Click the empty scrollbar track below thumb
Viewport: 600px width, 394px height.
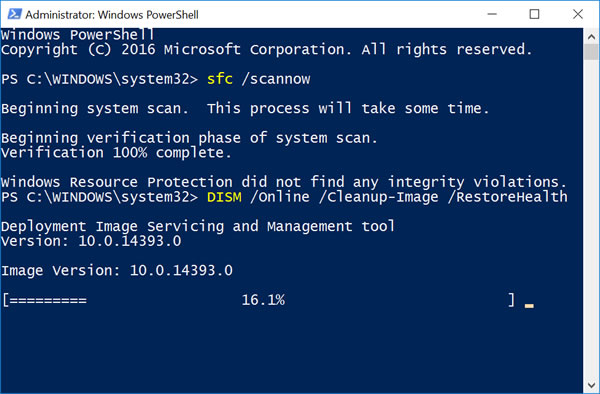591,218
